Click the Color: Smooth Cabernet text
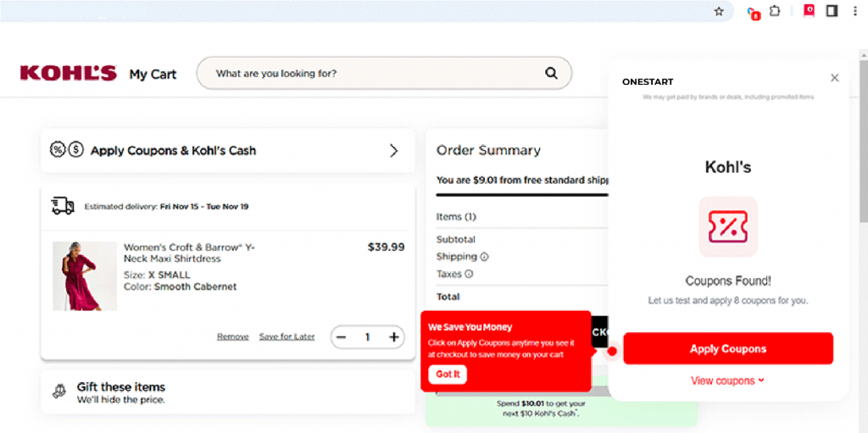Image resolution: width=868 pixels, height=433 pixels. coord(180,286)
